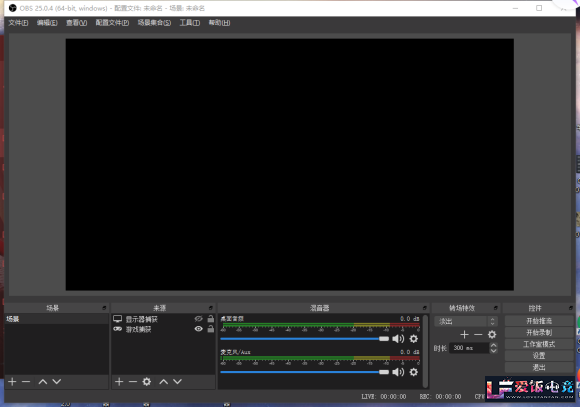Hide the 游戏捕获 source eye icon

tap(199, 329)
